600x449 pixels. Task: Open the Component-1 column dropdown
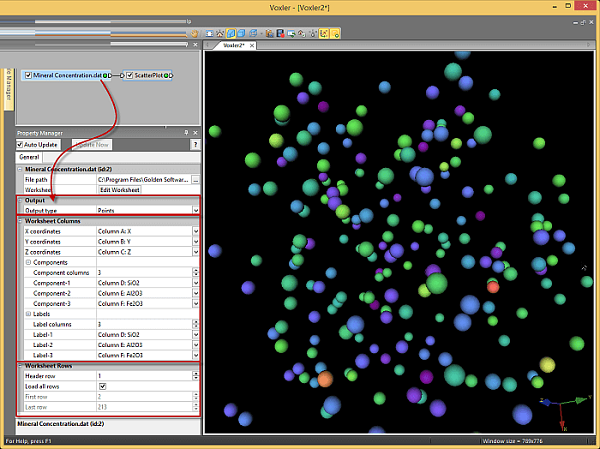(x=196, y=283)
